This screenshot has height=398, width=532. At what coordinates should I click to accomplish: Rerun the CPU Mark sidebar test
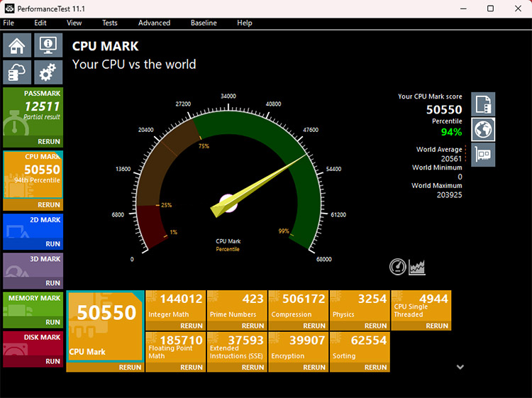tap(33, 204)
